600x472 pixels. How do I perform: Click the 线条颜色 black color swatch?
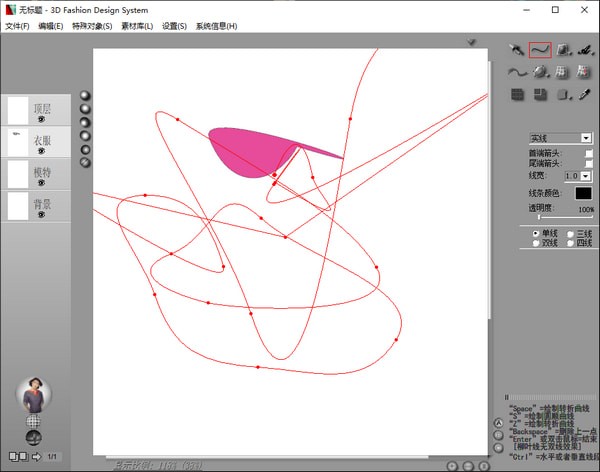(583, 193)
